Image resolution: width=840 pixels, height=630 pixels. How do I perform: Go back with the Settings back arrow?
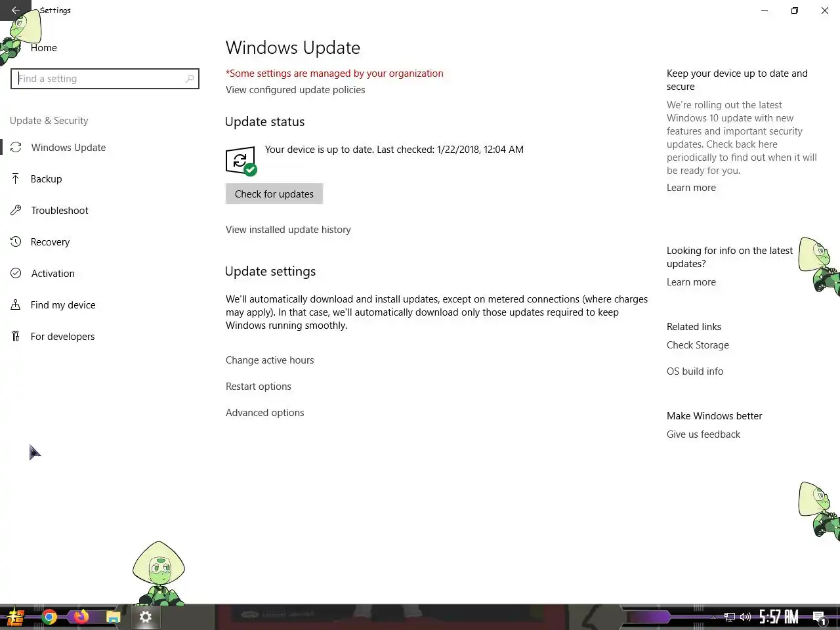click(15, 10)
